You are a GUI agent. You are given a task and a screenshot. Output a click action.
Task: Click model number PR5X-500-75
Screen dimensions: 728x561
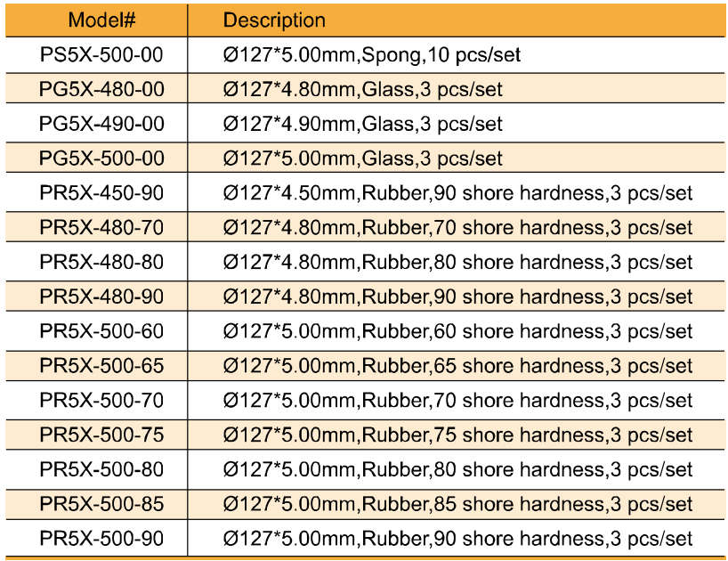point(101,435)
